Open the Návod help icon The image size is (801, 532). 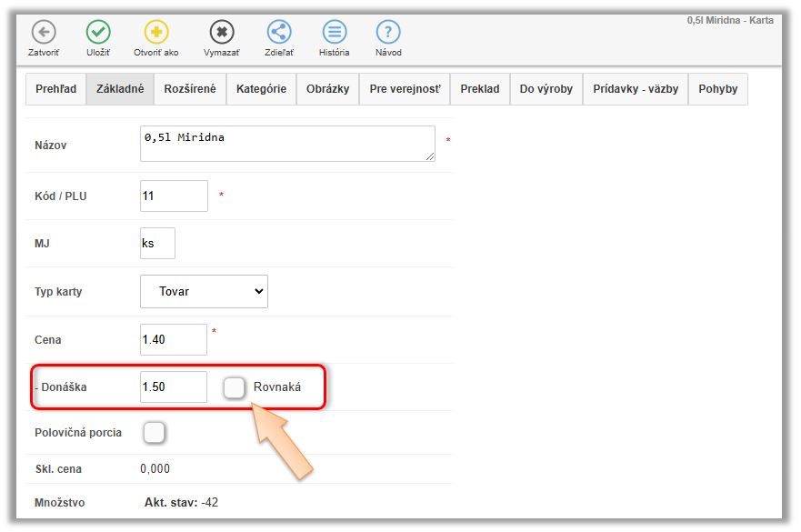click(x=388, y=33)
